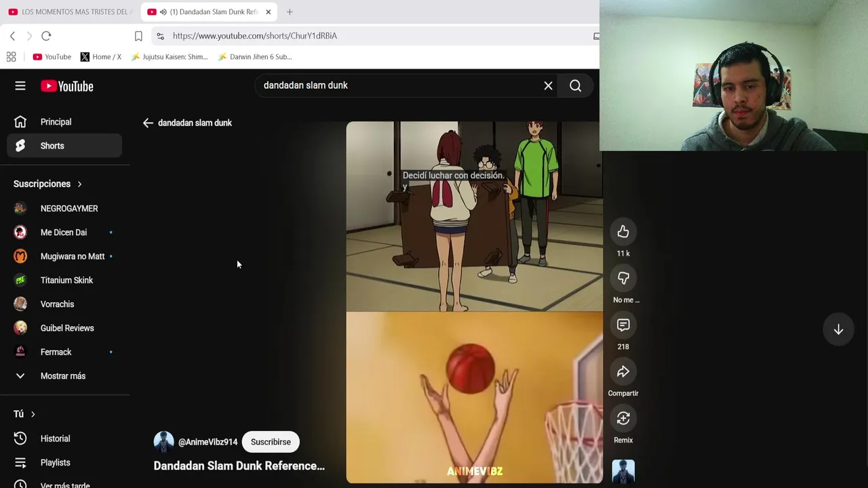Open the bookmarks-bar apps grid icon
Image resolution: width=868 pixels, height=488 pixels.
tap(11, 57)
